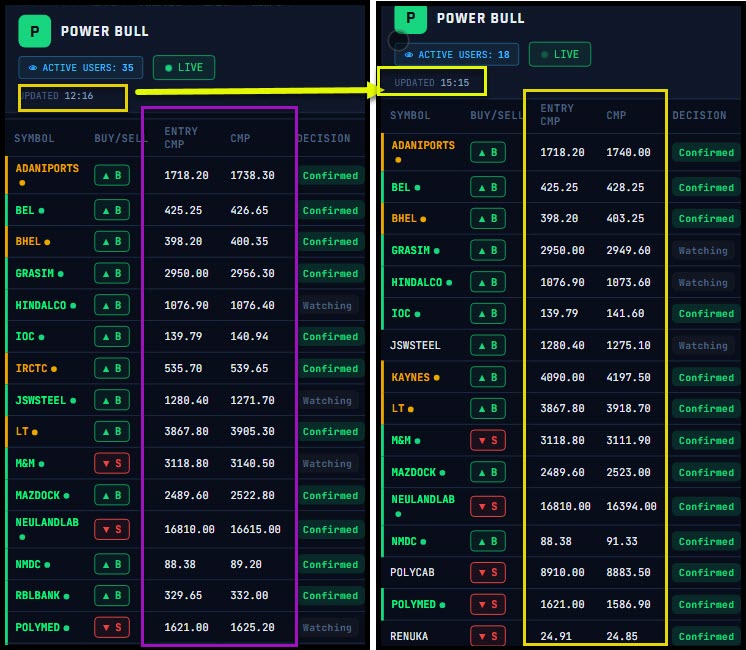Click the S sell badge for M&M, right panel
Image resolution: width=746 pixels, height=650 pixels.
[488, 440]
